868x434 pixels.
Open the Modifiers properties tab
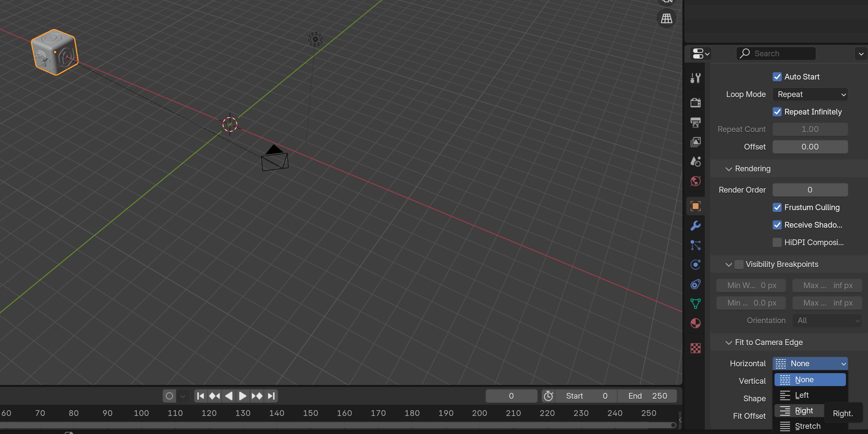pos(696,226)
